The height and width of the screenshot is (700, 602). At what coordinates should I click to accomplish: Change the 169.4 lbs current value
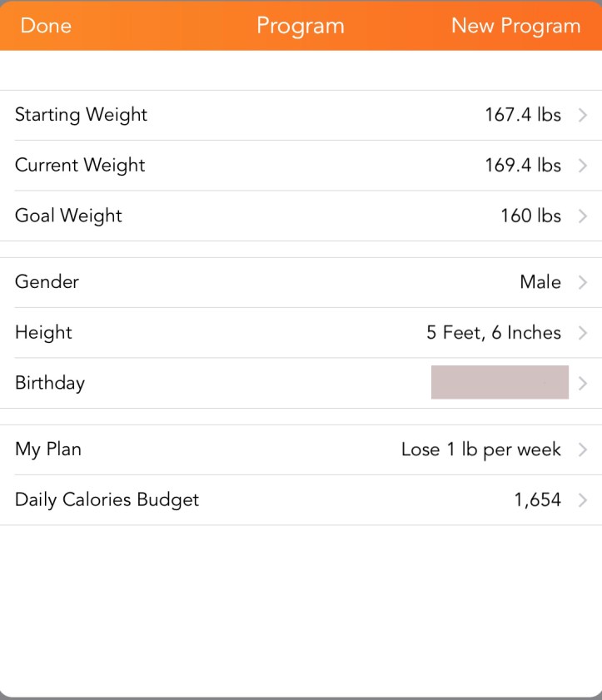click(x=523, y=165)
